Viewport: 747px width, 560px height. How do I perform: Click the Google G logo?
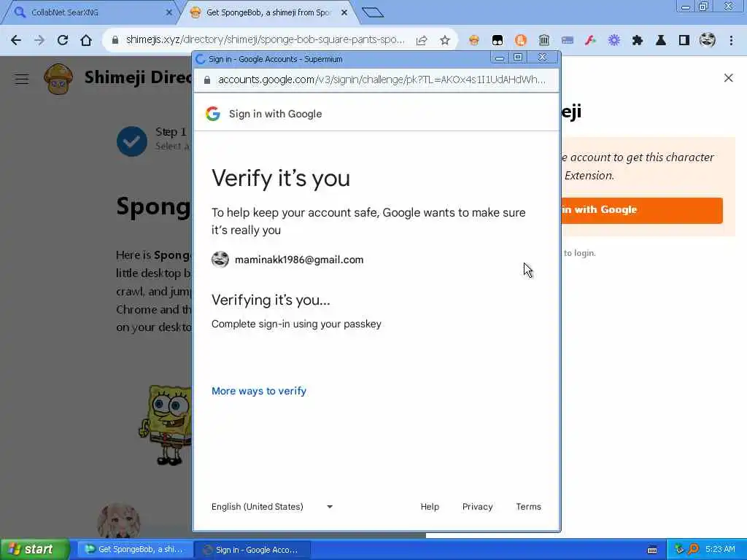click(x=213, y=114)
